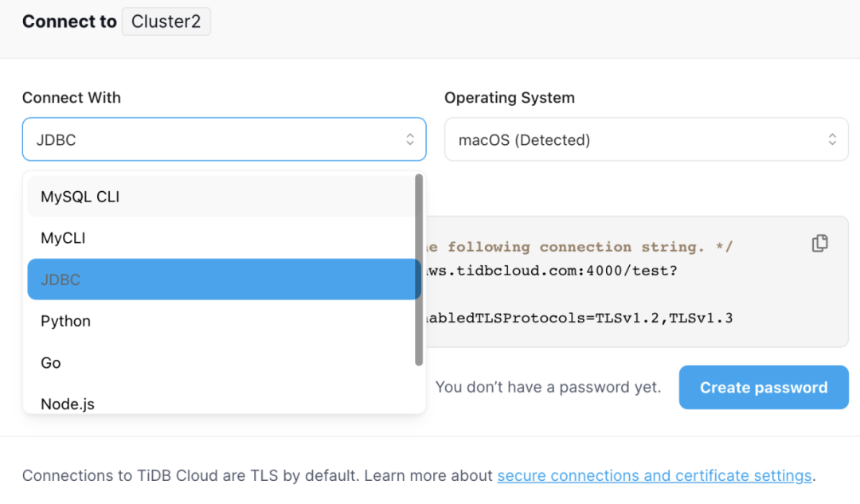Screen dimensions: 860x504
Task: Copy the connection string to clipboard
Action: pos(819,244)
